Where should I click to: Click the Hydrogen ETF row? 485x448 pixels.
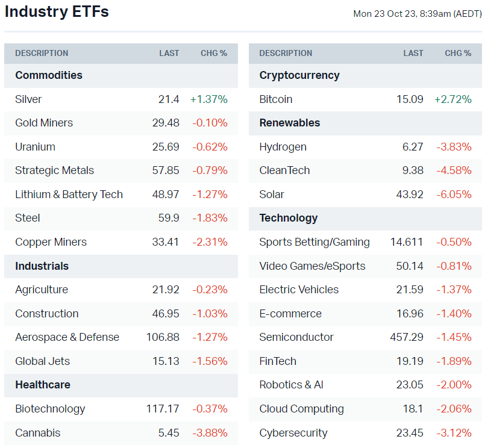283,147
